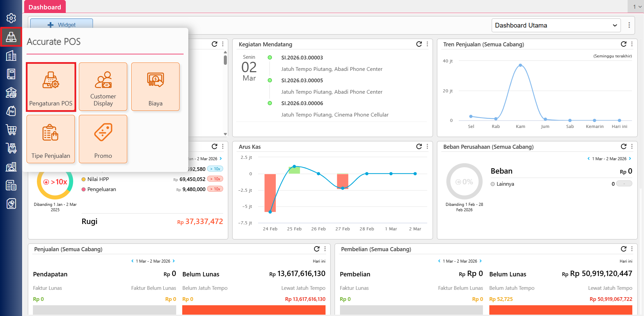Refresh the Arus Kas widget

(x=419, y=146)
